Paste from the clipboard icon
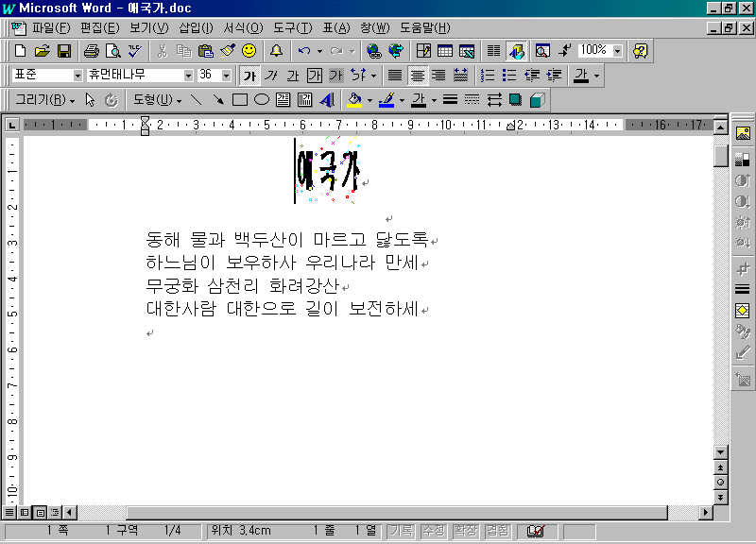The image size is (756, 544). (x=206, y=51)
